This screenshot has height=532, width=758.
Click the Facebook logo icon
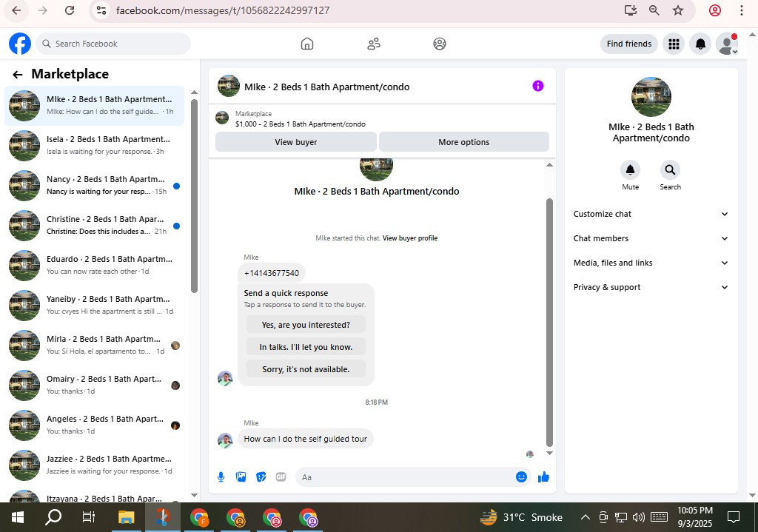click(x=20, y=44)
